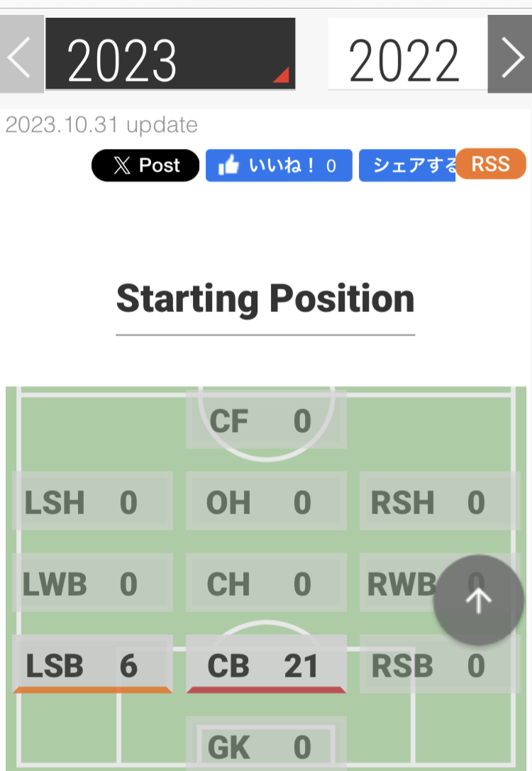Click the left arrow year navigation
Screen dimensions: 532x771
click(21, 55)
